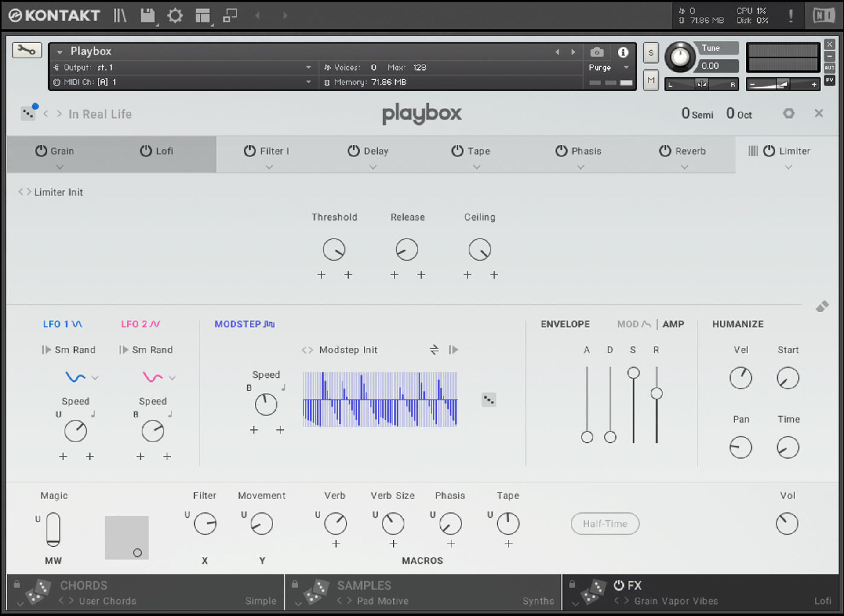Roll the FX dice icon

(593, 592)
